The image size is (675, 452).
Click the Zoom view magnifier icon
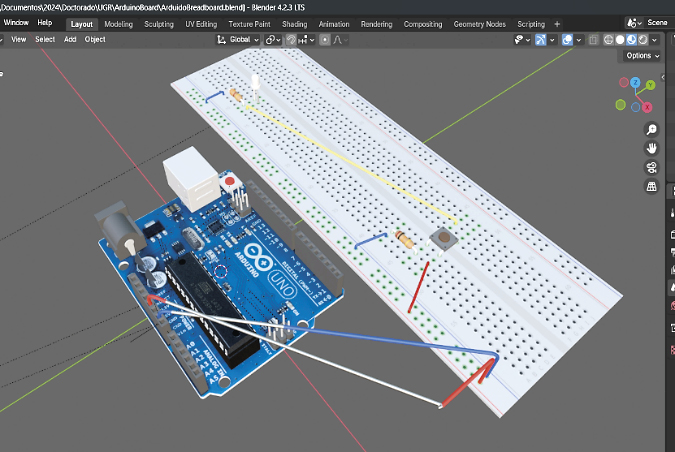coord(651,129)
